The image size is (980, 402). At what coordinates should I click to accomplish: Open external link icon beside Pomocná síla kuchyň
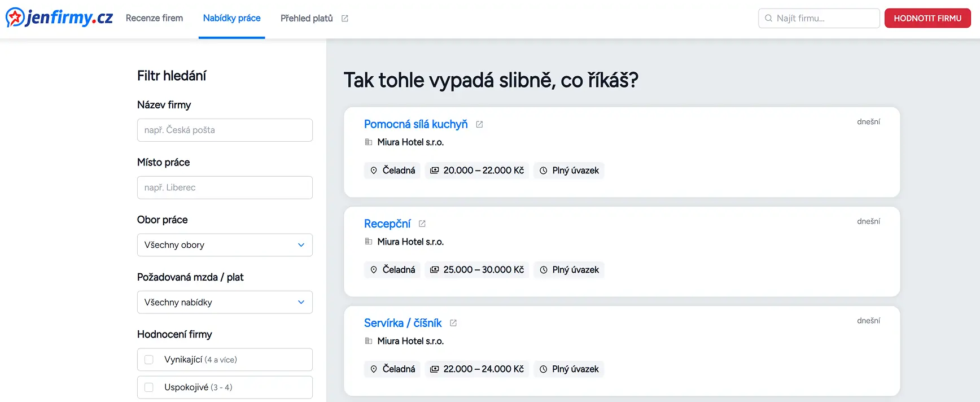479,124
